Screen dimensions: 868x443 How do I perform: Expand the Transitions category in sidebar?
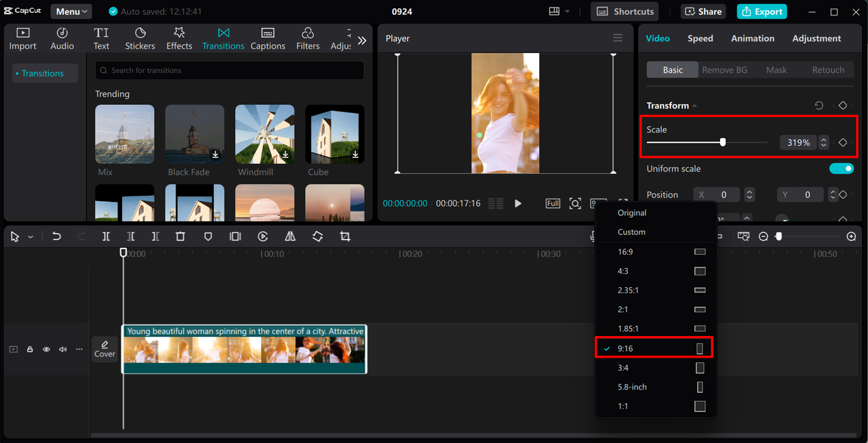tap(45, 73)
